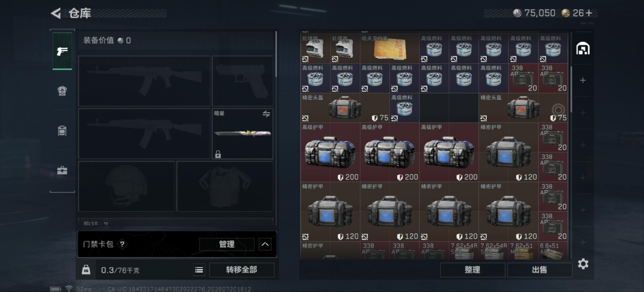Screen dimensions: 644x292
Task: Open the 门禁卡包 help question mark
Action: coord(122,244)
